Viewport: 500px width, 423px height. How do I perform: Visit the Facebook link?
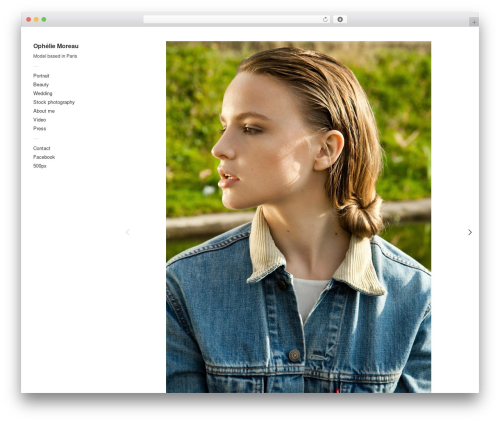[x=44, y=157]
